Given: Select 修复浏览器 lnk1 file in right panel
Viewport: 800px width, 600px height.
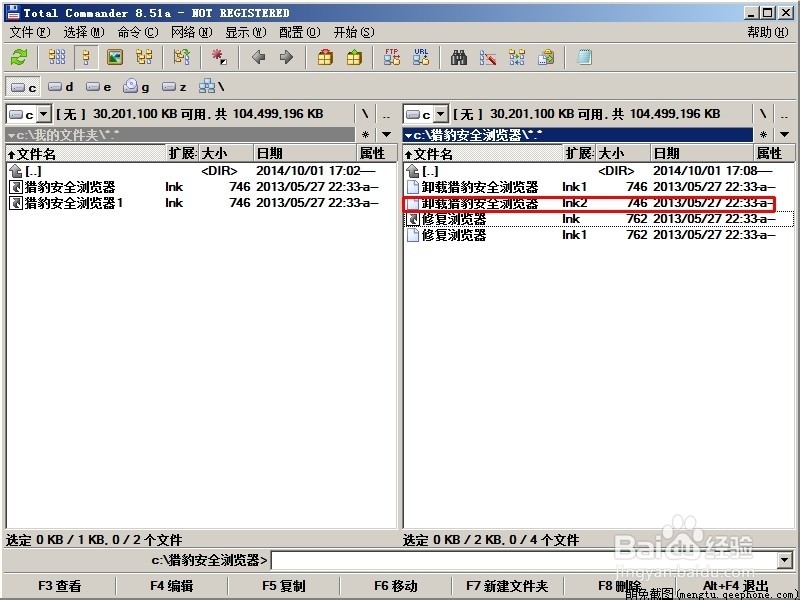Looking at the screenshot, I should click(598, 235).
